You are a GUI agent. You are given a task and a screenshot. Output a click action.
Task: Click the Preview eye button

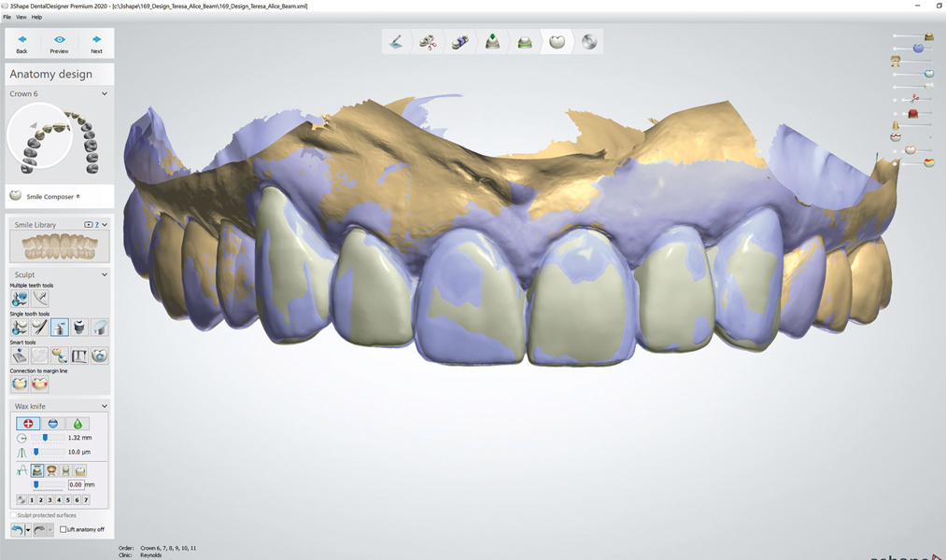[x=60, y=43]
